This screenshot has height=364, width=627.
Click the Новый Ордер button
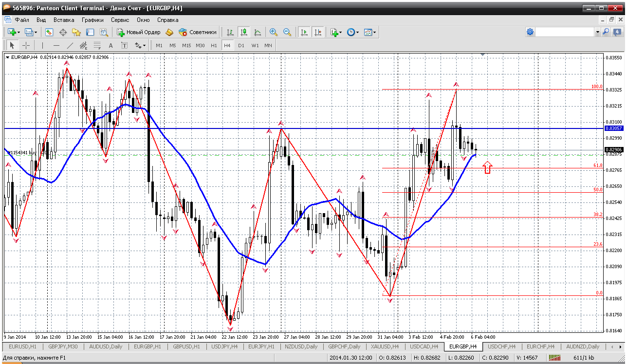point(139,32)
